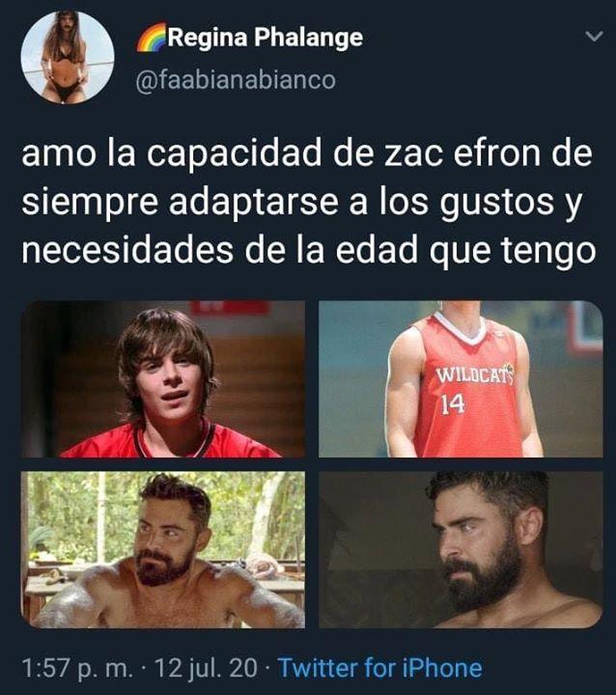Open the dark close-up full beard photo

click(x=461, y=549)
